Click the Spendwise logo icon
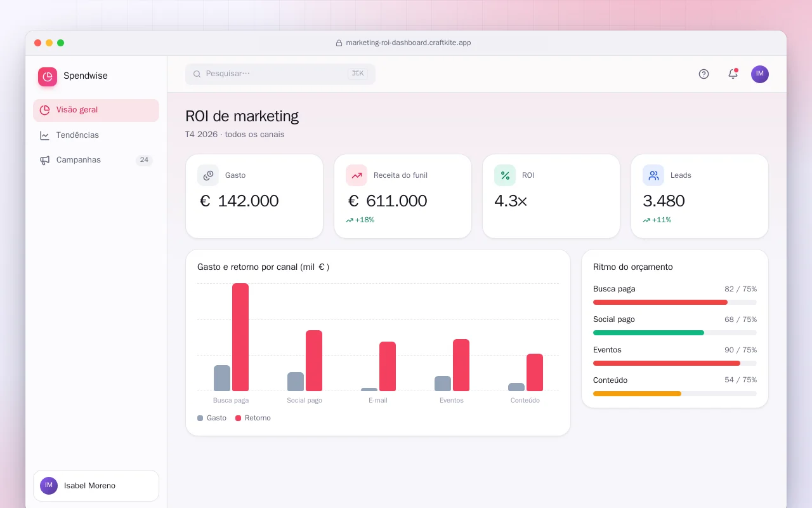 [x=48, y=77]
